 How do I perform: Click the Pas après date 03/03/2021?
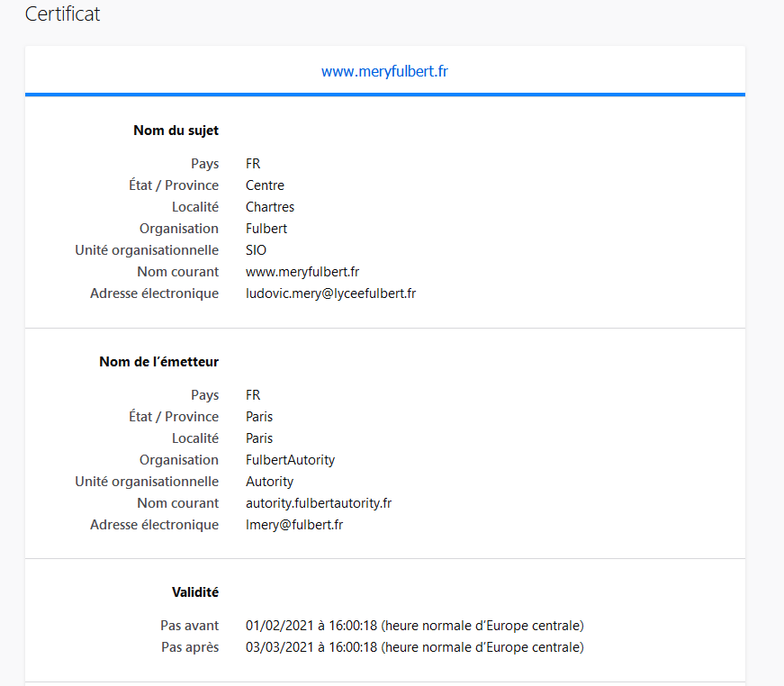click(277, 647)
